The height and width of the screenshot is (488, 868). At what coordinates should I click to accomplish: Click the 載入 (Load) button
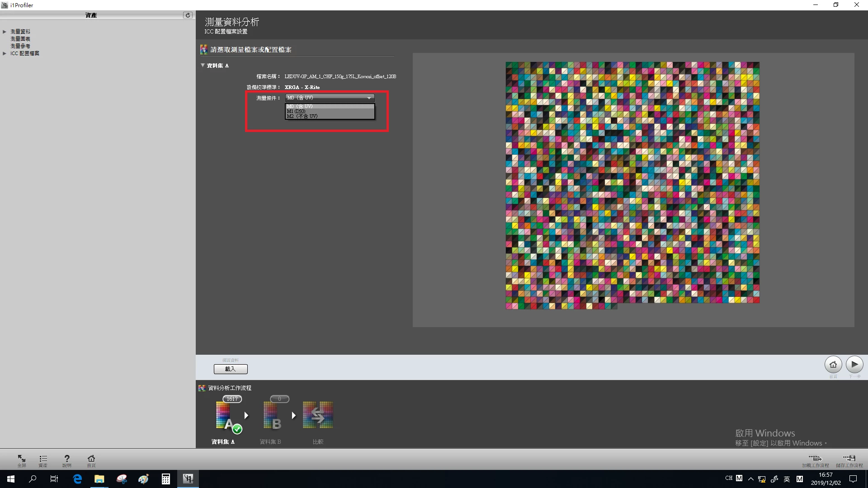coord(231,369)
